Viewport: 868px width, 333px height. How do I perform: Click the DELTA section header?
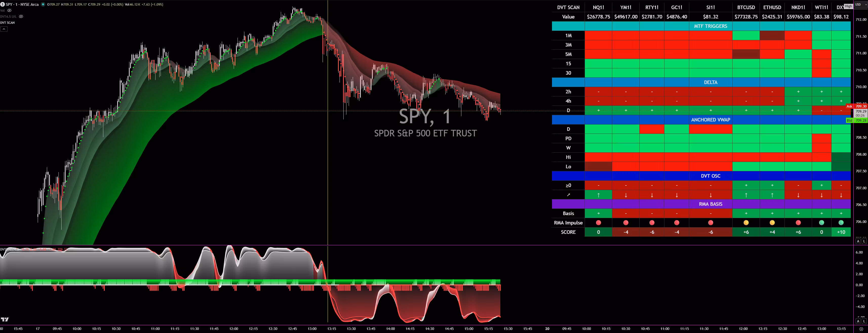click(711, 82)
